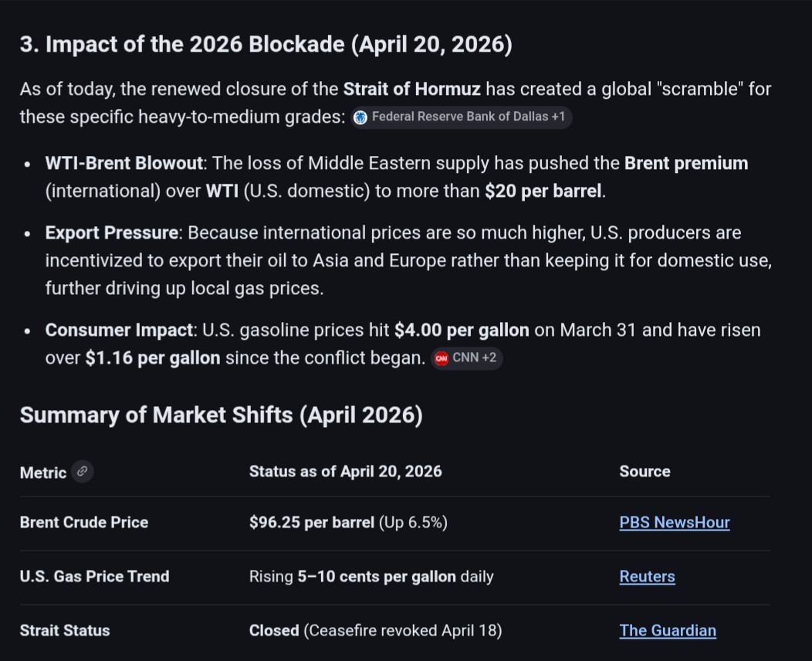This screenshot has height=661, width=812.
Task: Click the red CNN logo icon
Action: pyautogui.click(x=442, y=358)
